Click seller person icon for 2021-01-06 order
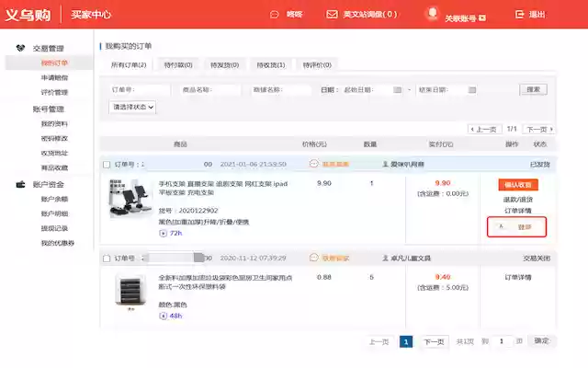 click(385, 164)
